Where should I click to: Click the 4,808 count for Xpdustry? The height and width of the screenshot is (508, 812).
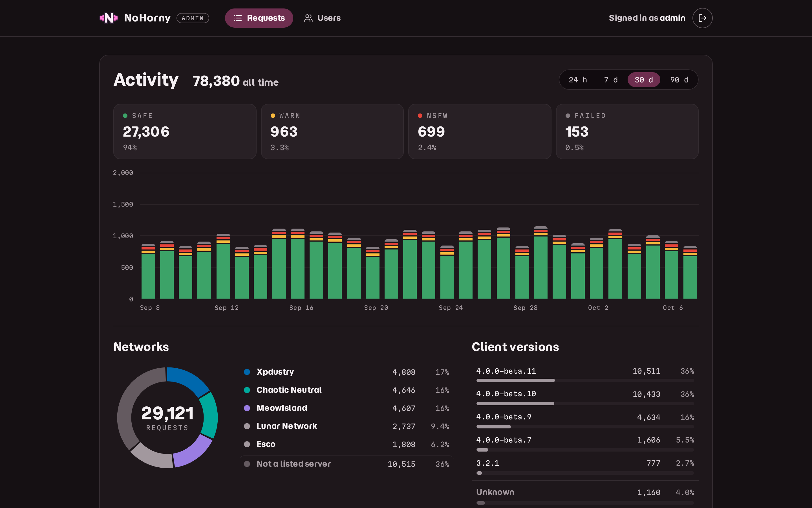click(404, 372)
